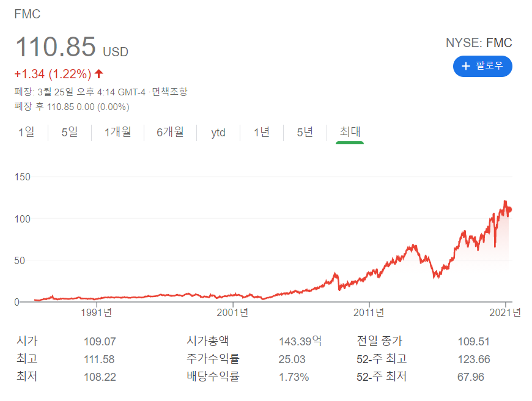Select the 5일 time range tab

pyautogui.click(x=70, y=132)
